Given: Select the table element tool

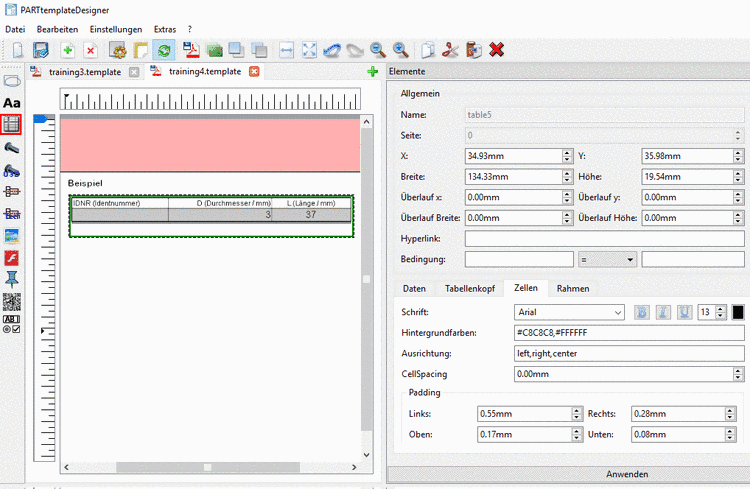Looking at the screenshot, I should [11, 124].
